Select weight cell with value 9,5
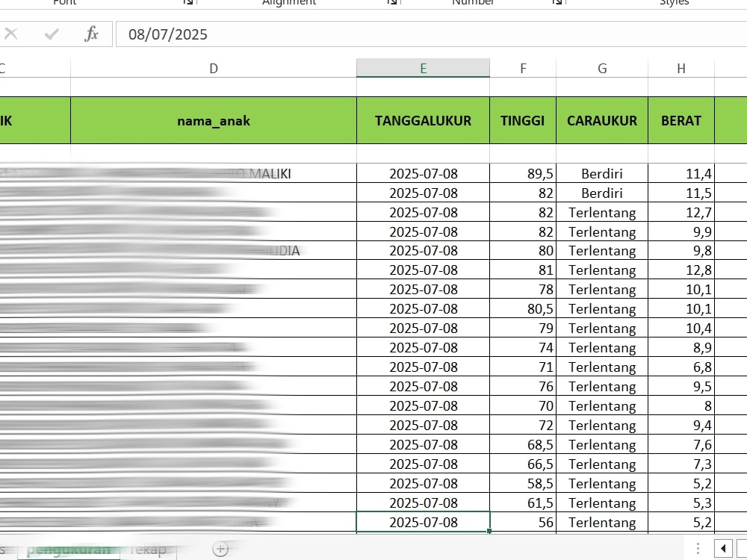 point(681,386)
